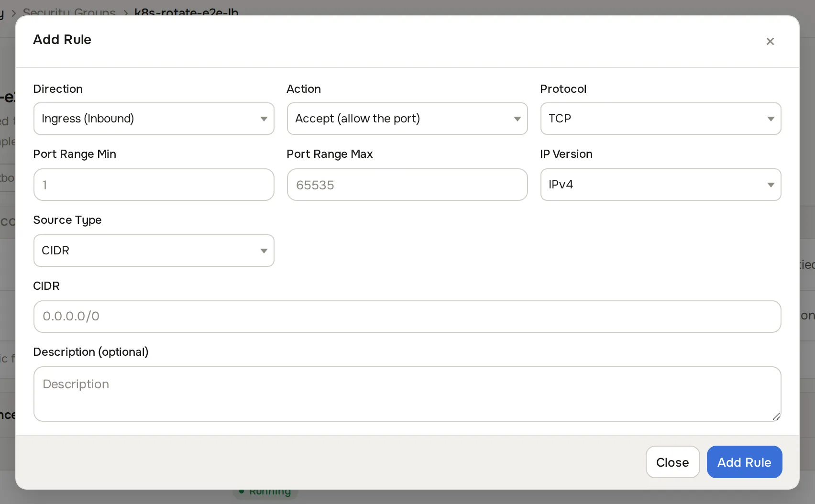
Task: Open the Action dropdown
Action: point(407,119)
